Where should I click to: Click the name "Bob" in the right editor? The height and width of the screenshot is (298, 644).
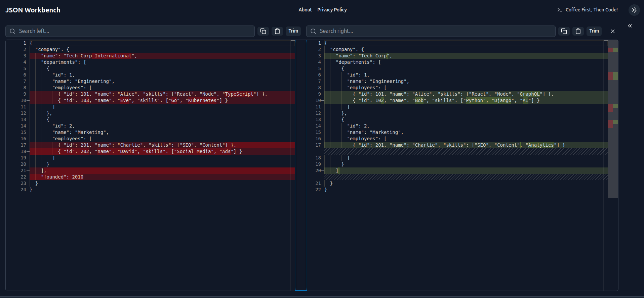419,100
